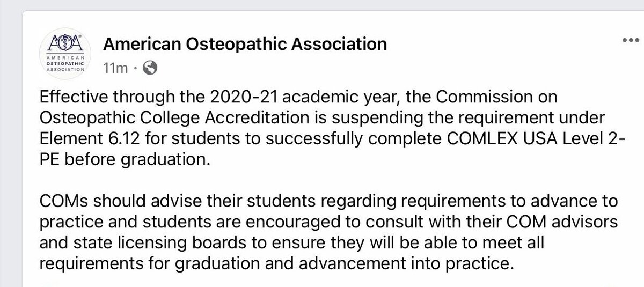The height and width of the screenshot is (287, 644).
Task: Click the globe public audience icon
Action: [152, 68]
